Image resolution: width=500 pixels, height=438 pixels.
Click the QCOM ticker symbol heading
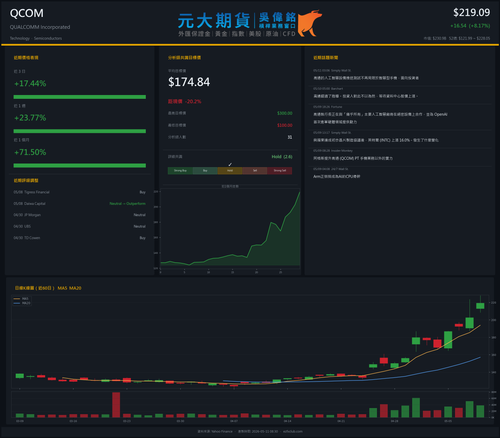pyautogui.click(x=26, y=13)
